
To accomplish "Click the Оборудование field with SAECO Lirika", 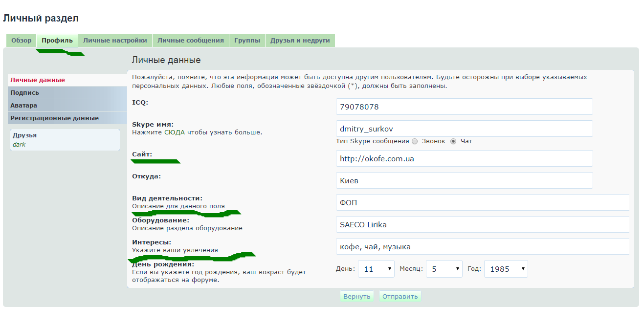I will 482,224.
